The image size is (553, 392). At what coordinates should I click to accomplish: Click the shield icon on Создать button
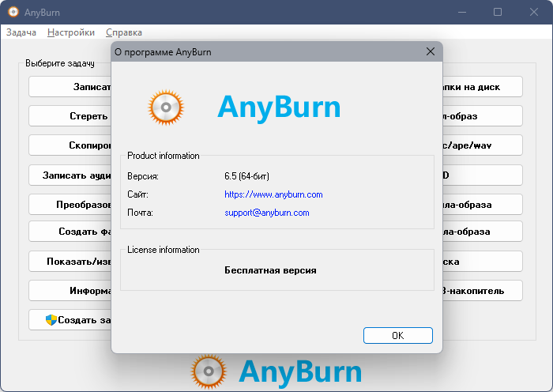[x=51, y=319]
